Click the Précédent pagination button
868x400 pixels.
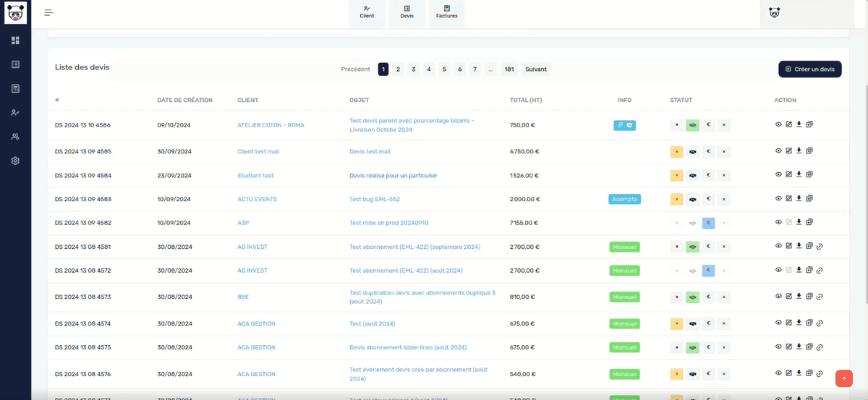(x=356, y=69)
